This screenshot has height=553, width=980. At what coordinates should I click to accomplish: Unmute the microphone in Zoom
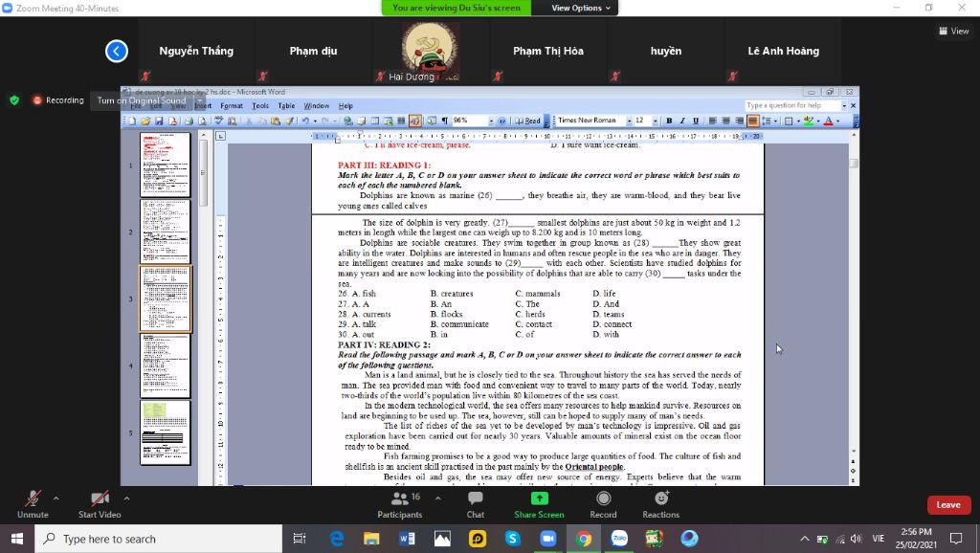point(33,505)
